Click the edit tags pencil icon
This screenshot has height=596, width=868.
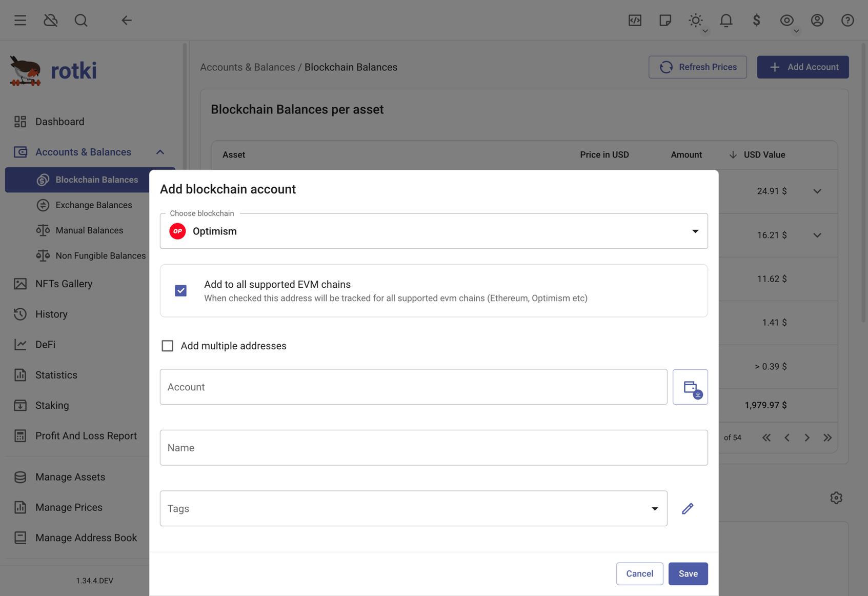tap(688, 508)
